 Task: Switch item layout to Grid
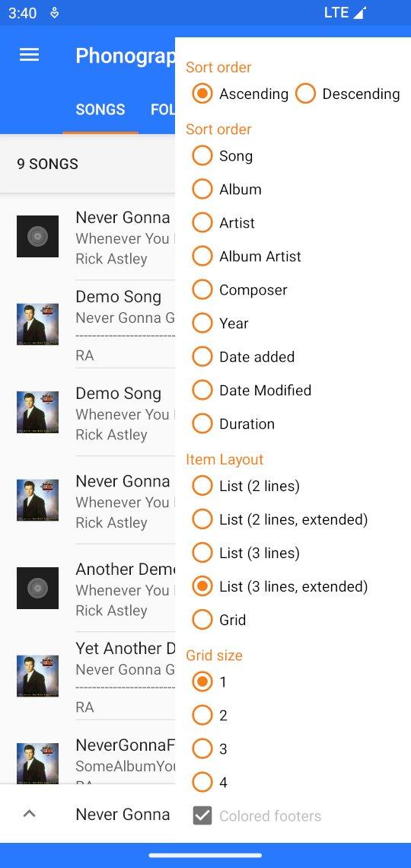point(219,620)
